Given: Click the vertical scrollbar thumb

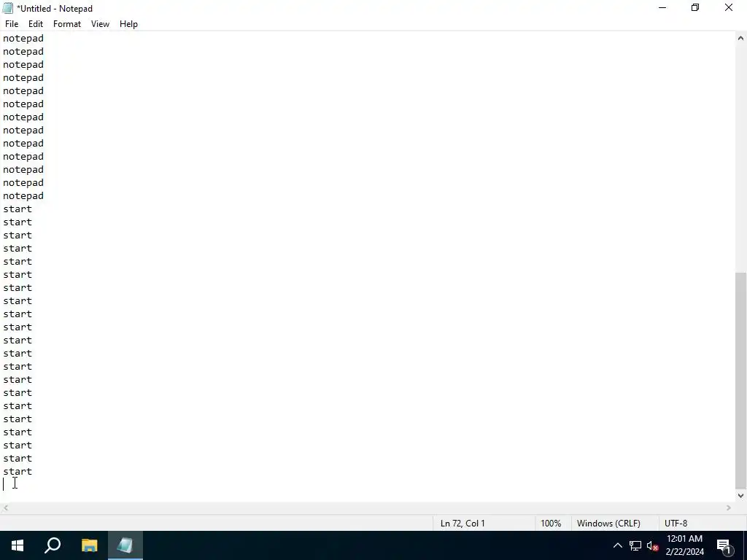Looking at the screenshot, I should coord(740,381).
